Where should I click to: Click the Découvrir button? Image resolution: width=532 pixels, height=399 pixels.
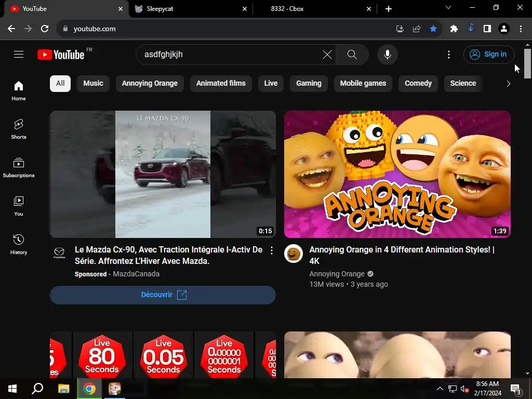point(163,295)
